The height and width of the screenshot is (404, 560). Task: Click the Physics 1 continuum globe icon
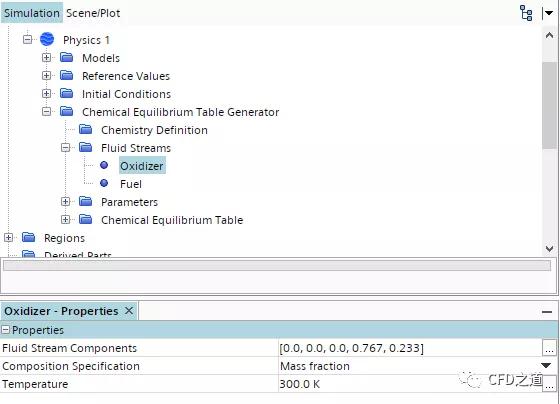pos(47,39)
